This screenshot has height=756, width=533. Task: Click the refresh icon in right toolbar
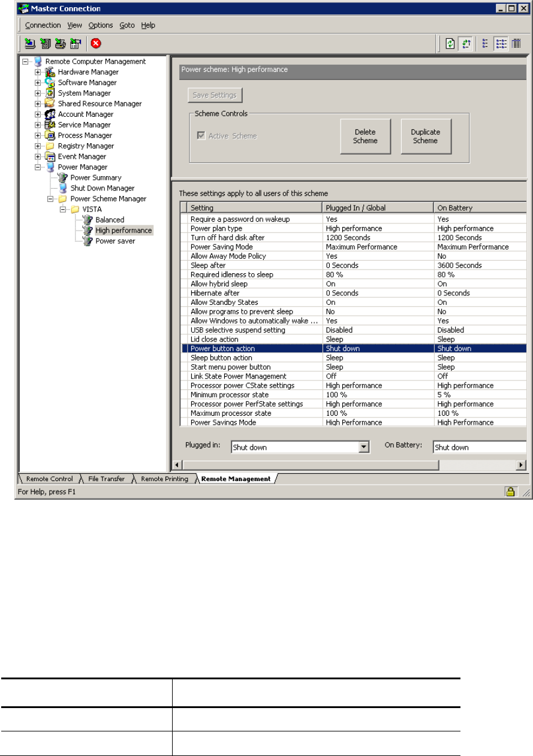coord(450,43)
